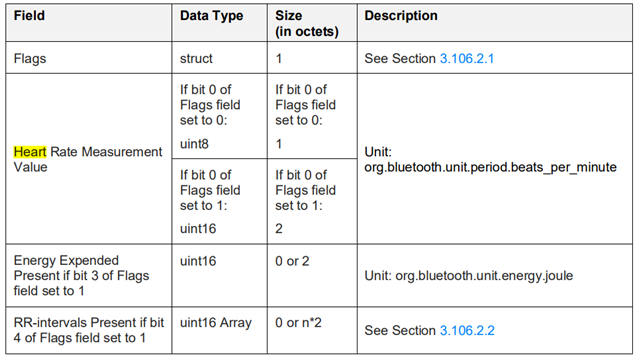
Task: Click the highlighted word Heart
Action: (30, 152)
